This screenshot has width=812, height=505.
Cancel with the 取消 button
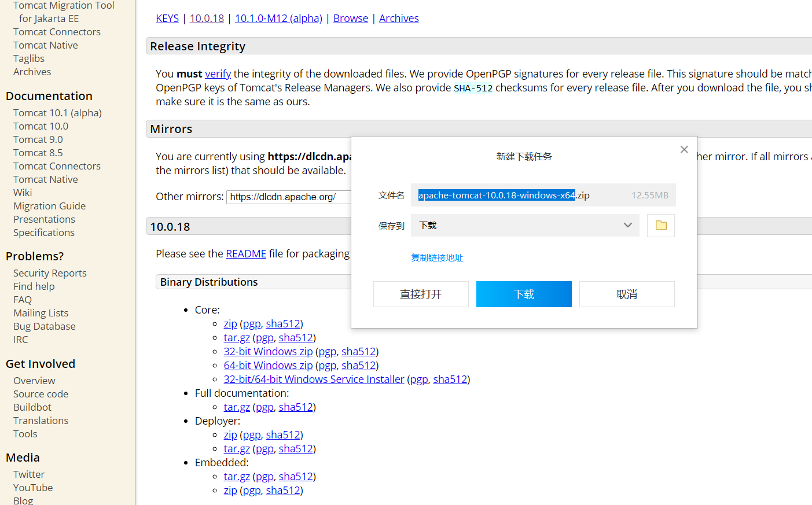tap(627, 294)
